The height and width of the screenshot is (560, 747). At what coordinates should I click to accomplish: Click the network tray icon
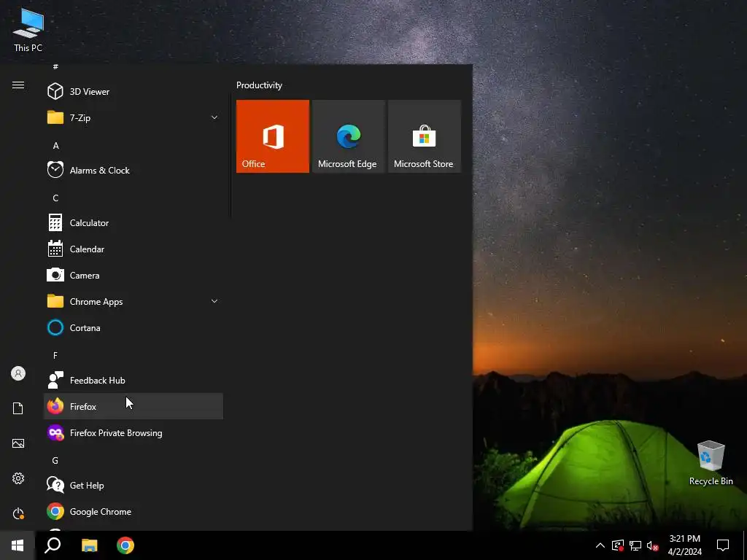635,545
